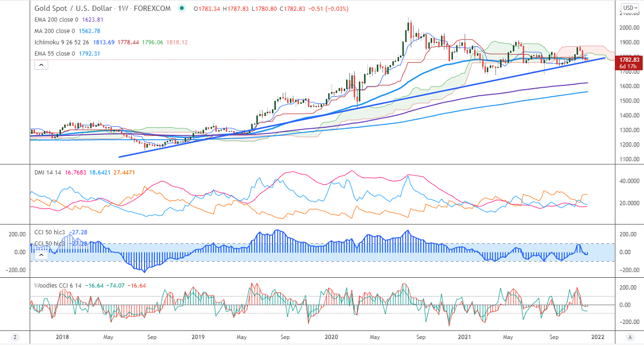Select the DMI 14 14 indicator legend

(47, 172)
